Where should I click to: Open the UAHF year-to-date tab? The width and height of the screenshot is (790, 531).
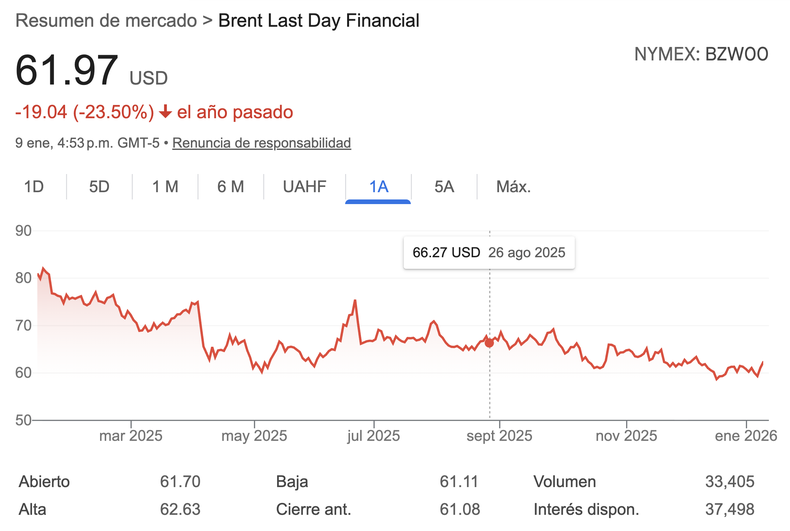(304, 186)
